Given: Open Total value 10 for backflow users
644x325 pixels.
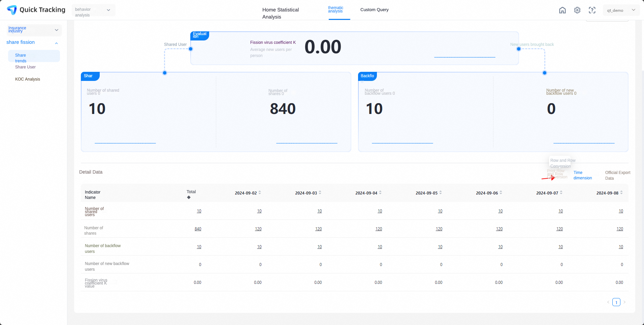Looking at the screenshot, I should pyautogui.click(x=199, y=247).
